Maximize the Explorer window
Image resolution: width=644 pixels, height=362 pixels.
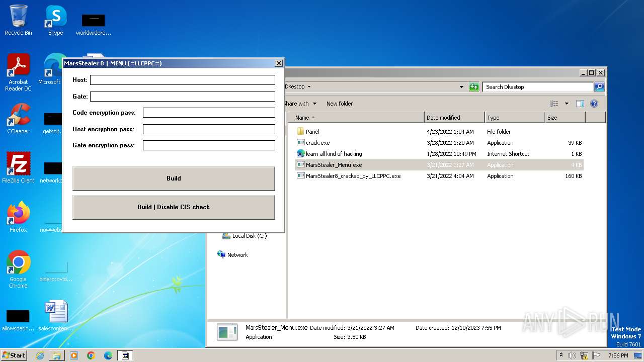tap(592, 72)
